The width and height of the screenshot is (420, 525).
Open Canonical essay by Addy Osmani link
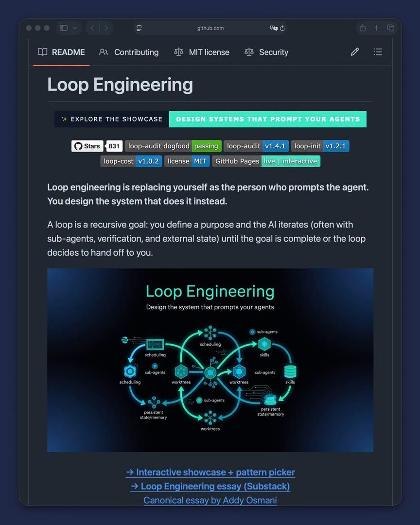[x=210, y=500]
